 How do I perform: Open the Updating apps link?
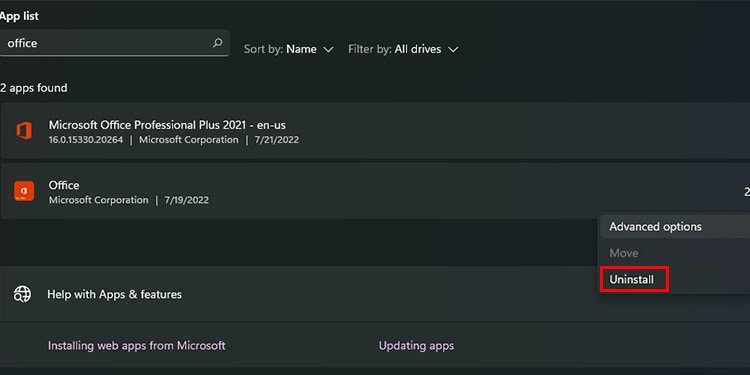coord(416,345)
